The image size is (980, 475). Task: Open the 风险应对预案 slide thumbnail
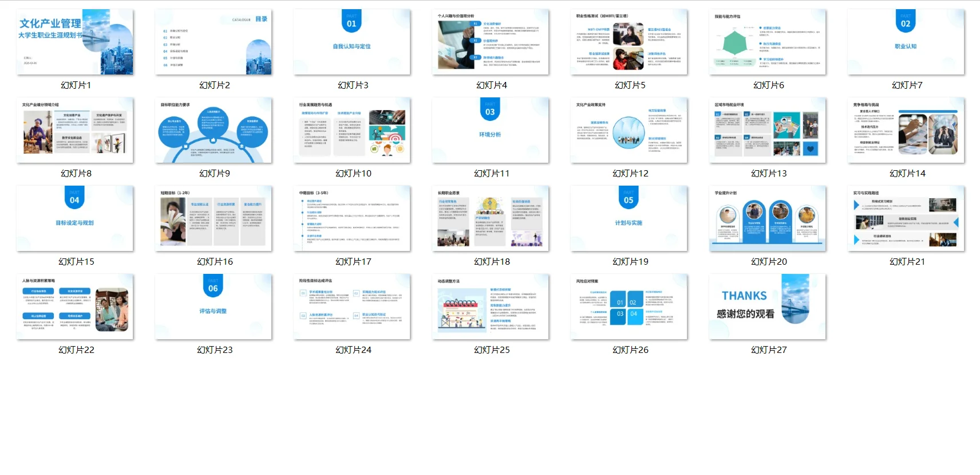tap(629, 307)
